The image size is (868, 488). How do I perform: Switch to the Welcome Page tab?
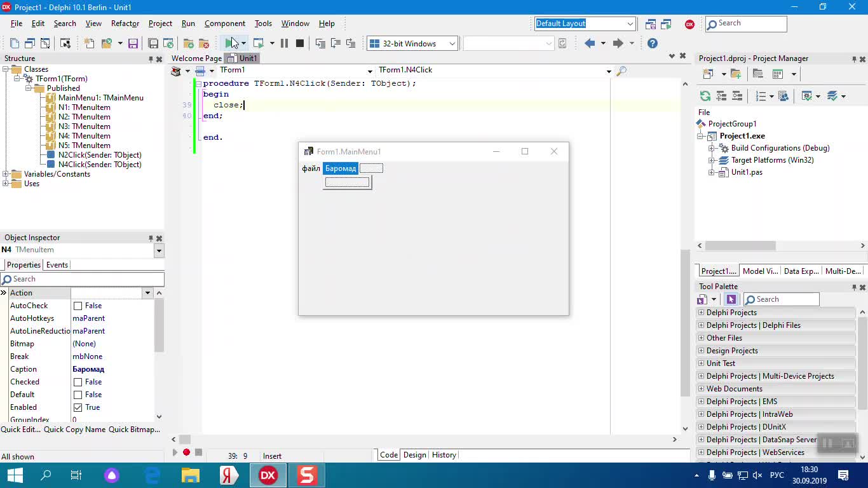(x=196, y=58)
